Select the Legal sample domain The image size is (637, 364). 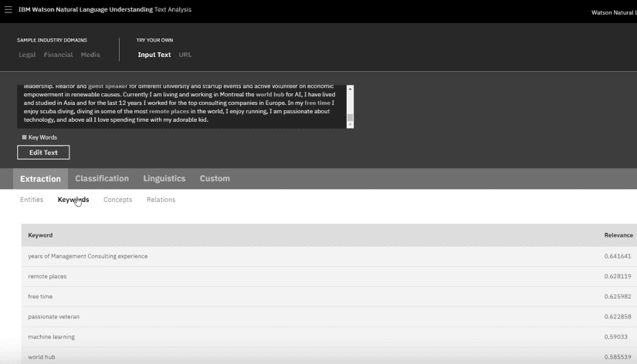click(x=27, y=55)
